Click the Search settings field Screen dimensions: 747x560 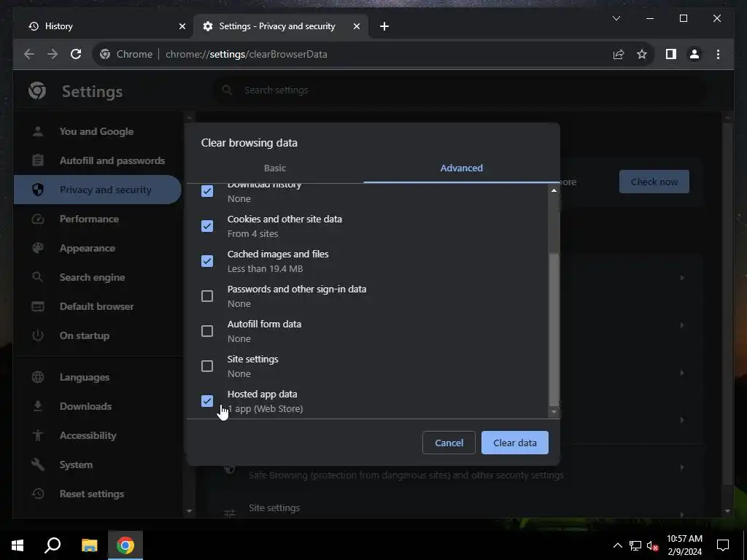pyautogui.click(x=460, y=90)
